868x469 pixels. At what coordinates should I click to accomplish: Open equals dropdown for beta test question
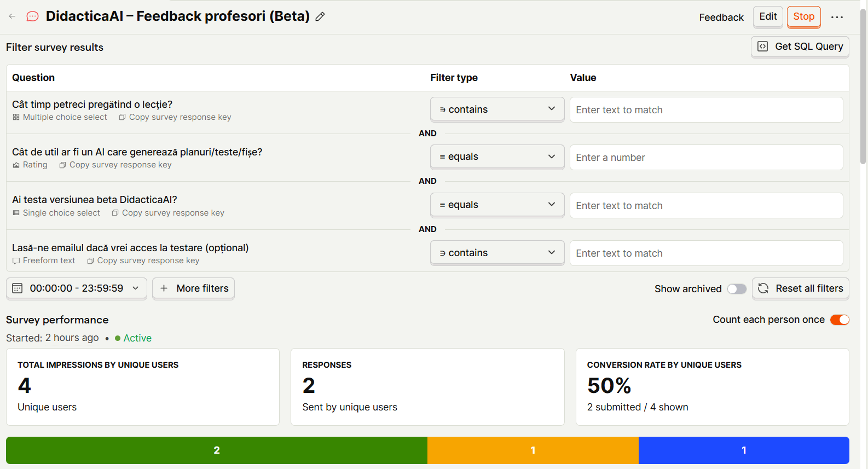tap(497, 205)
